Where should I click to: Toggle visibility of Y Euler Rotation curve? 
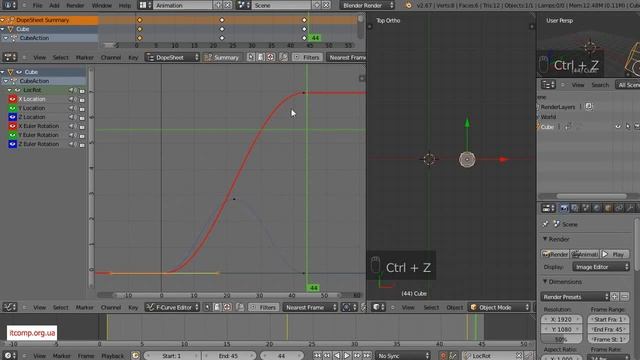12,135
